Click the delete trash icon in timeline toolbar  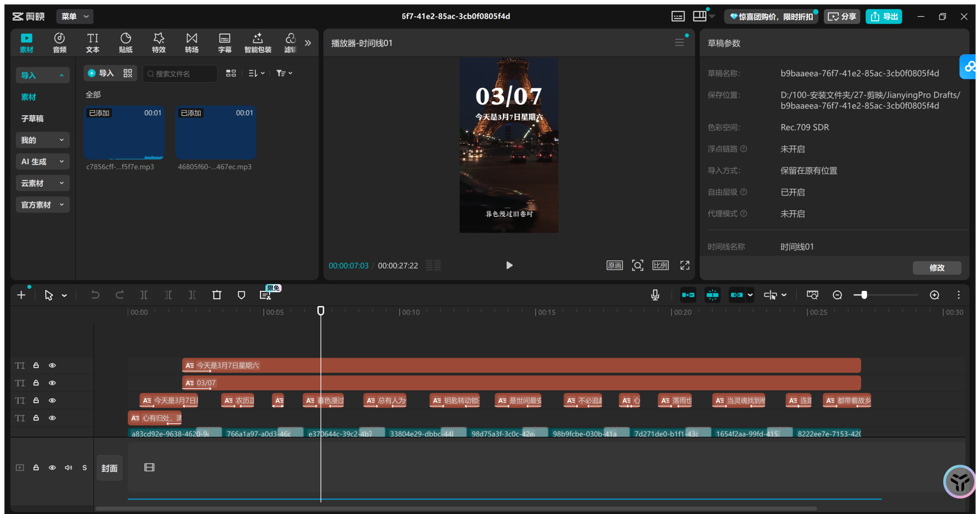(217, 295)
